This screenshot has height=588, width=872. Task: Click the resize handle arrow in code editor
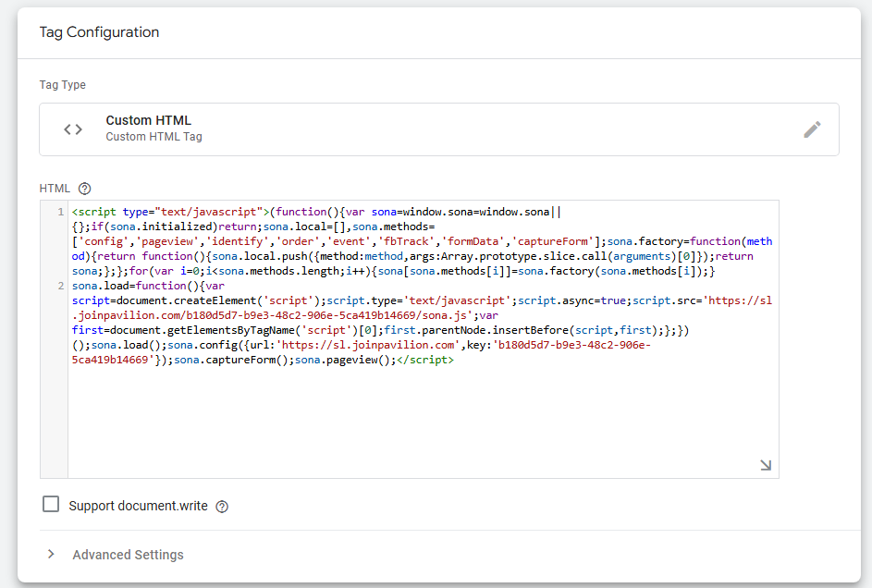[x=766, y=465]
